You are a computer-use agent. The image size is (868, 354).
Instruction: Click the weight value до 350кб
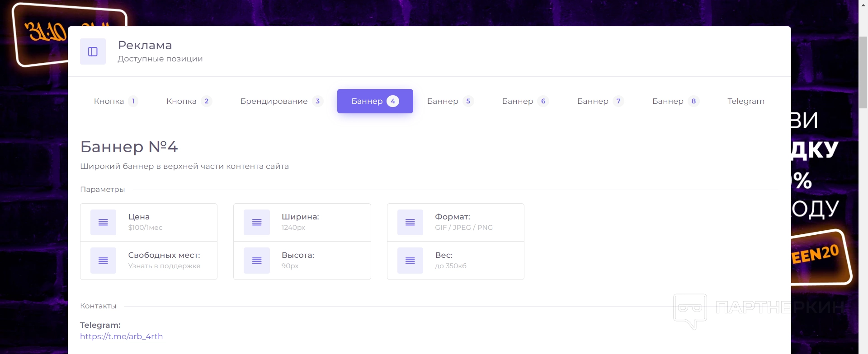[451, 266]
